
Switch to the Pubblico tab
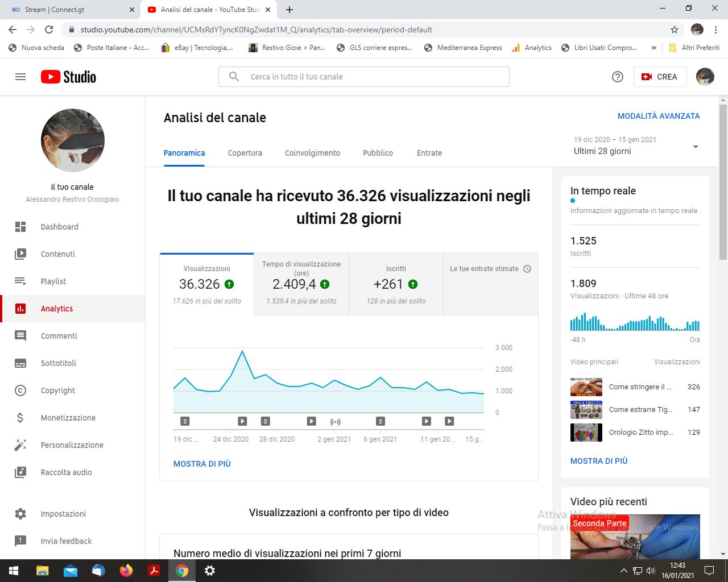[x=378, y=153]
